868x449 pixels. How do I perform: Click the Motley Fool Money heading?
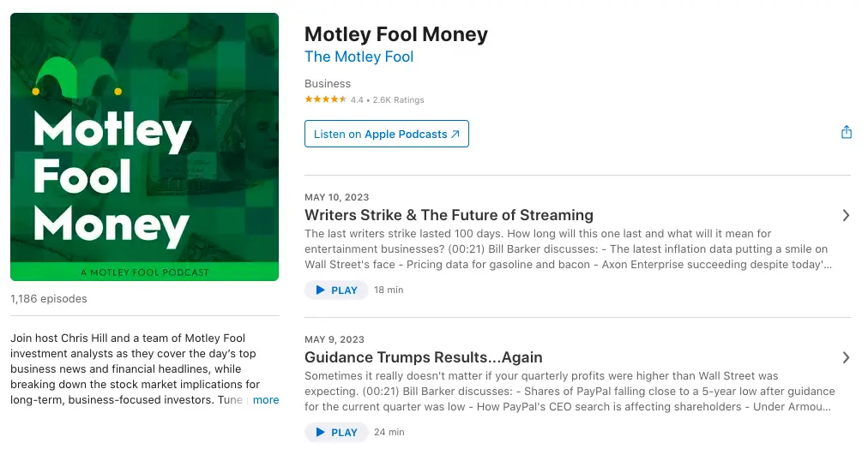[396, 34]
